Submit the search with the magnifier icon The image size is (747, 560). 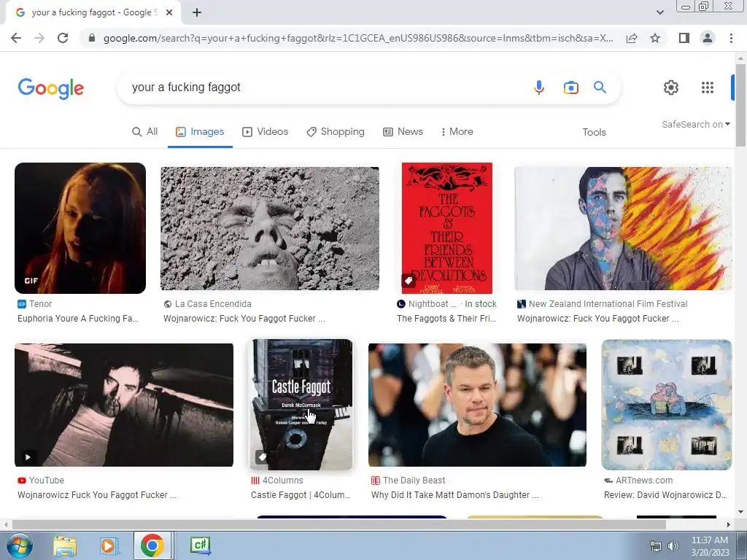pyautogui.click(x=600, y=87)
